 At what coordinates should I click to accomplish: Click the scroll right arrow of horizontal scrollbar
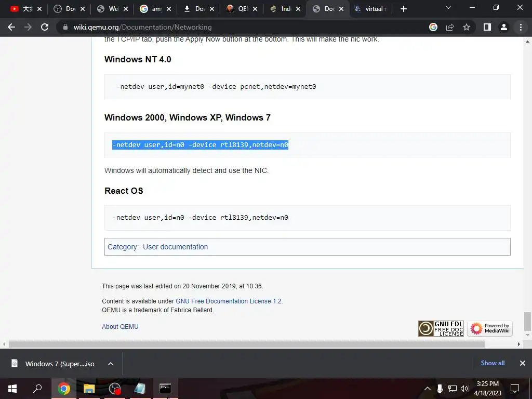point(518,344)
